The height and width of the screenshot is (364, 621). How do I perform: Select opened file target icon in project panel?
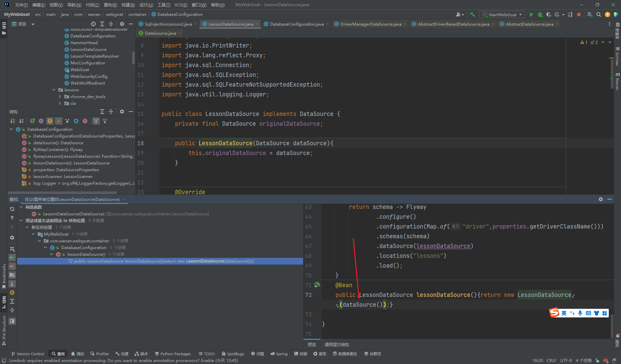(x=93, y=24)
